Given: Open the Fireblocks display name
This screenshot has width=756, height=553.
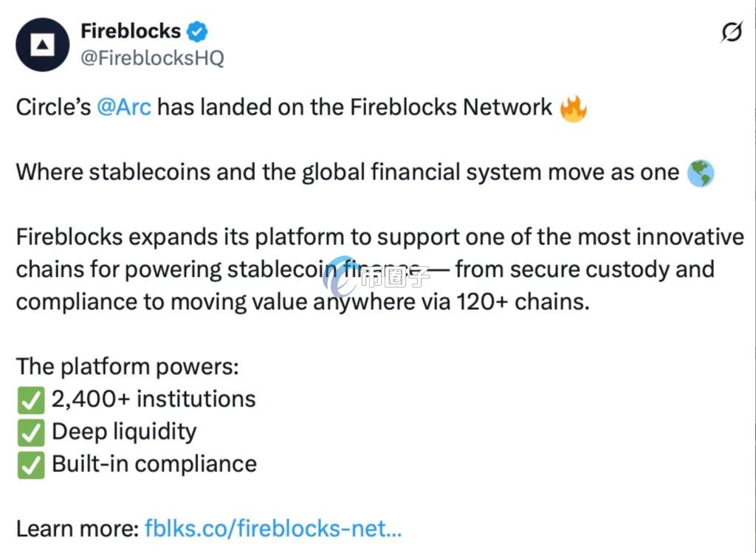Looking at the screenshot, I should point(130,31).
